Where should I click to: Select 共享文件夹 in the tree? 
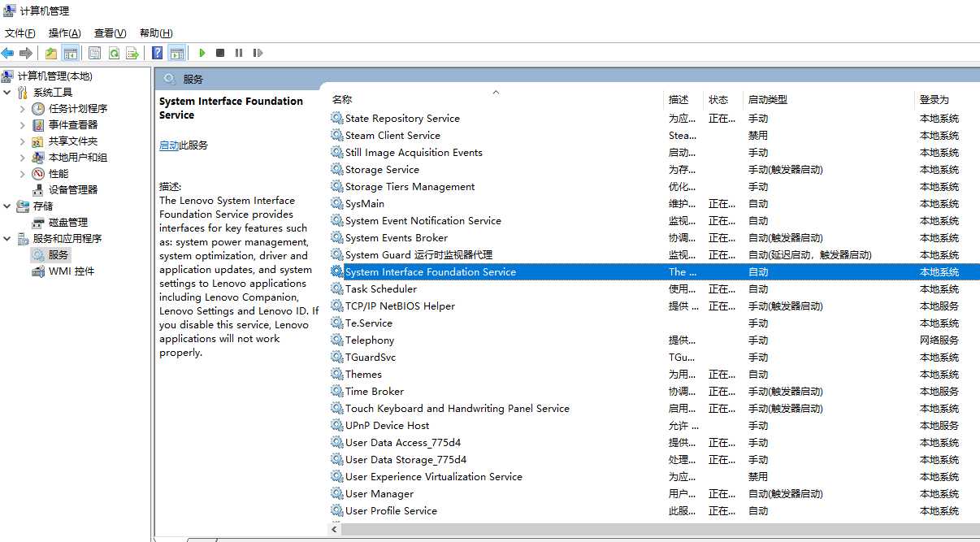(x=73, y=141)
